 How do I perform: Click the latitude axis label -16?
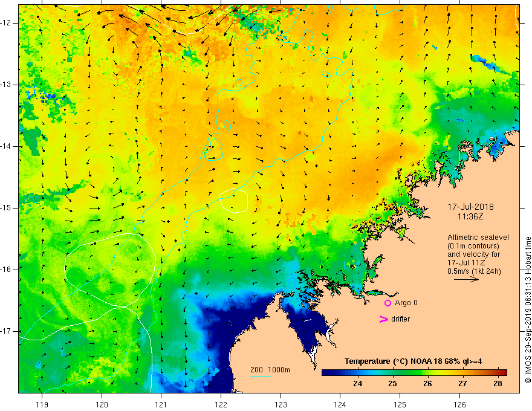point(7,270)
